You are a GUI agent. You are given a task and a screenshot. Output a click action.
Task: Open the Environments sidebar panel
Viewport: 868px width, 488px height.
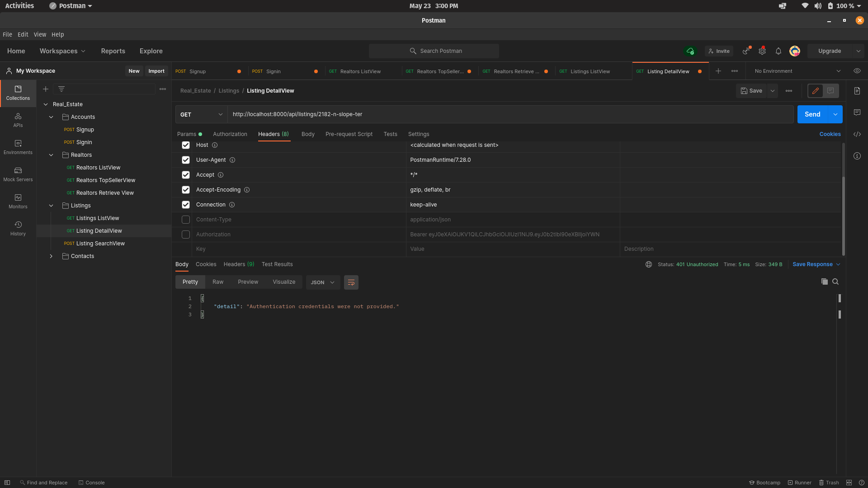[18, 147]
